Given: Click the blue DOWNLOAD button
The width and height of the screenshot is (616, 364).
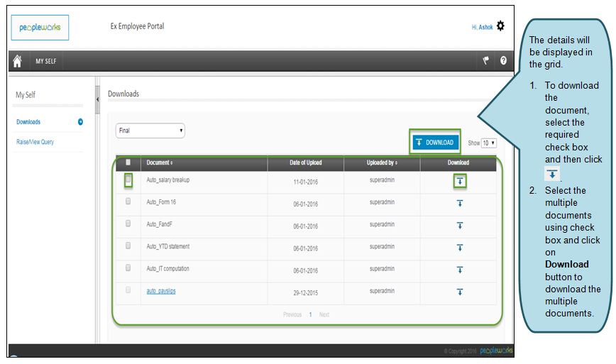Looking at the screenshot, I should (x=434, y=142).
